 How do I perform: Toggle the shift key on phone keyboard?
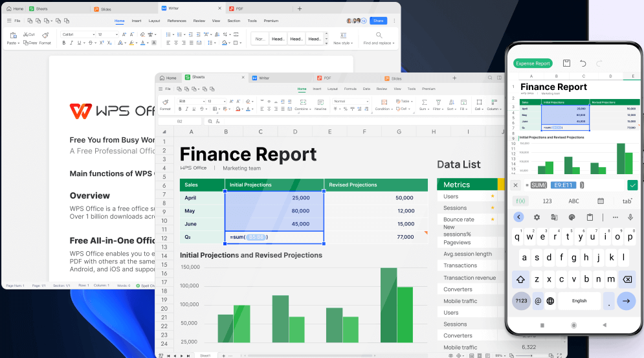(520, 280)
